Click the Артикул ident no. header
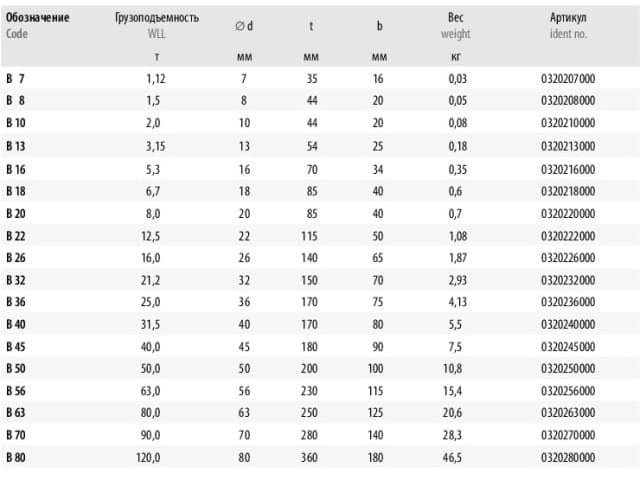This screenshot has height=480, width=640. point(568,25)
